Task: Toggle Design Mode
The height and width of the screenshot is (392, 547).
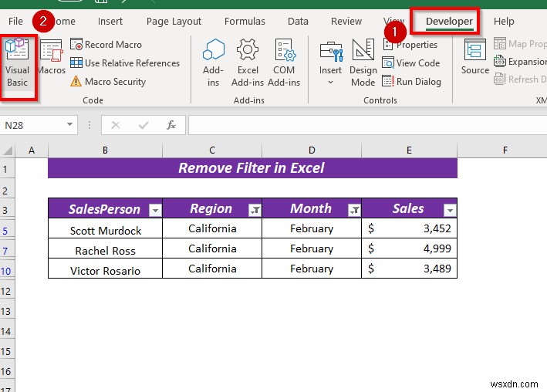Action: (363, 63)
